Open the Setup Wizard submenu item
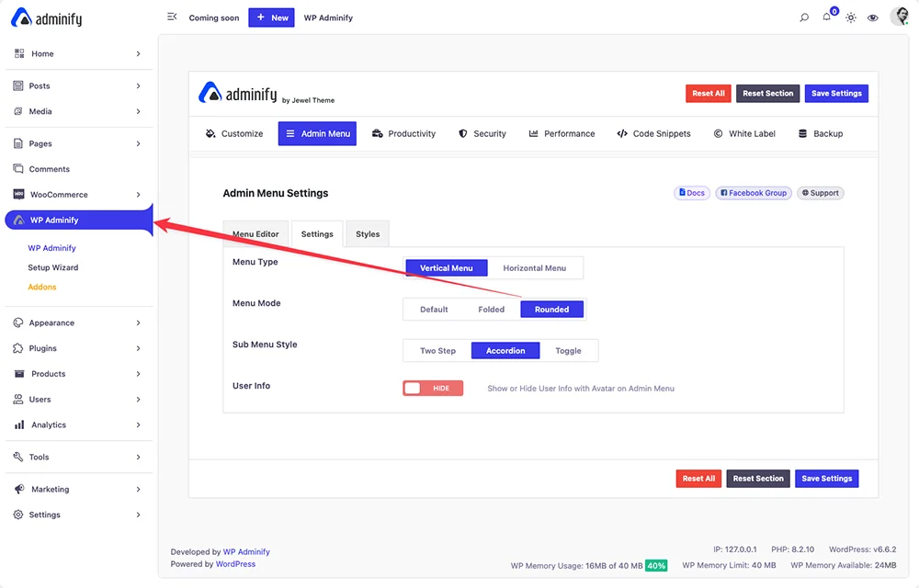919x588 pixels. pos(52,267)
